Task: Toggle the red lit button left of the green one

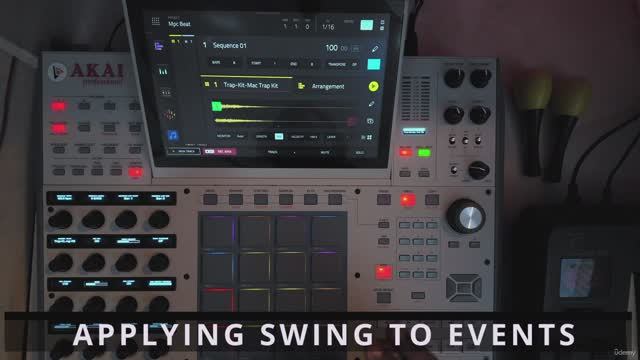Action: tap(406, 153)
